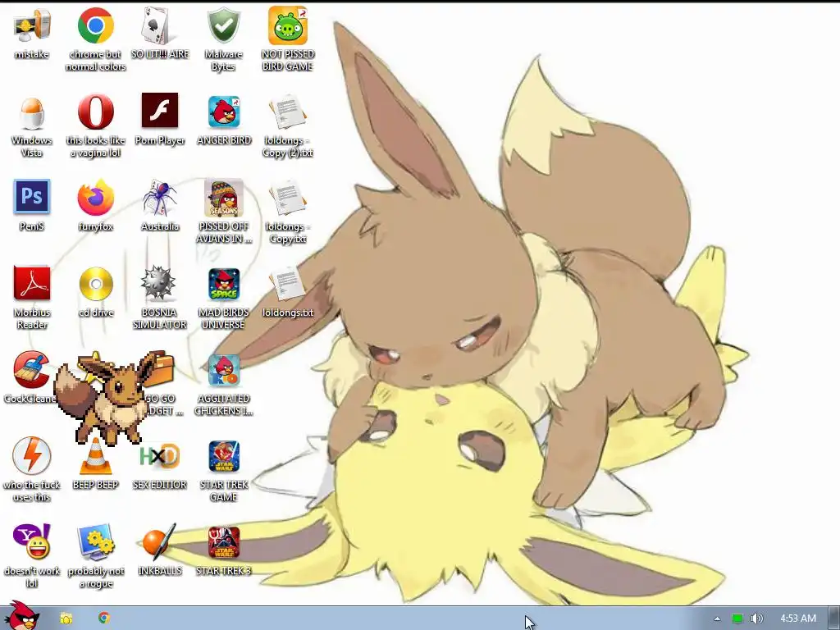The image size is (840, 630).
Task: Click the 4:53 AM taskbar clock
Action: pyautogui.click(x=797, y=619)
